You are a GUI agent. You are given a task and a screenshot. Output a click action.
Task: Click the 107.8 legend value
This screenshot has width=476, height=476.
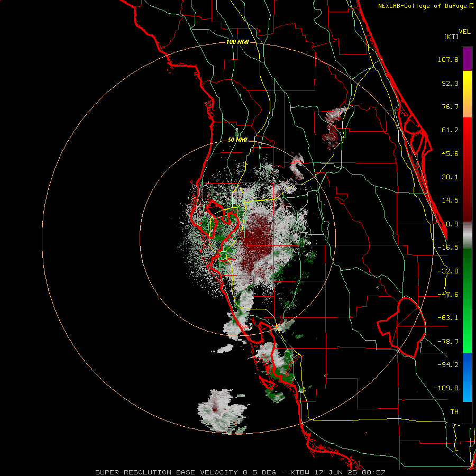coord(448,59)
